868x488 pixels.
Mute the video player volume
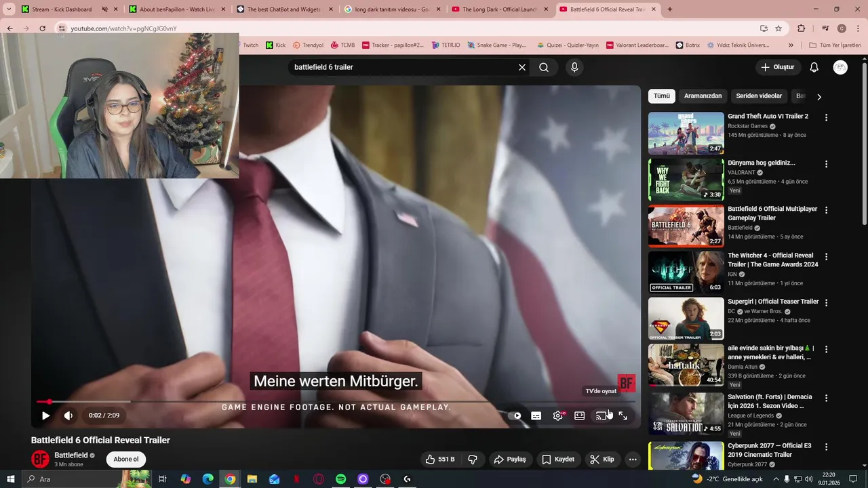click(x=68, y=415)
